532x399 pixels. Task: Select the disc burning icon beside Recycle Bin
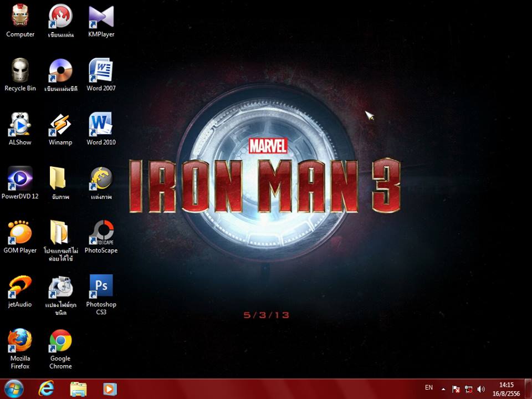[x=60, y=75]
